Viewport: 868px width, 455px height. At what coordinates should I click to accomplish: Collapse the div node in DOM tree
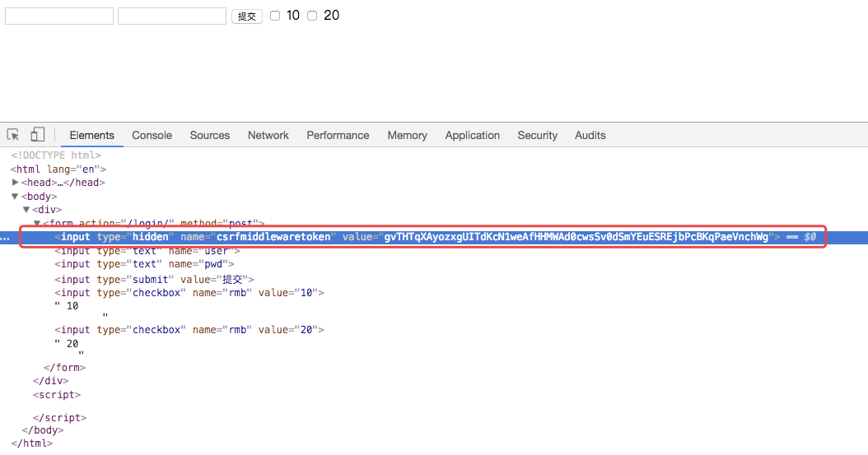(x=26, y=210)
